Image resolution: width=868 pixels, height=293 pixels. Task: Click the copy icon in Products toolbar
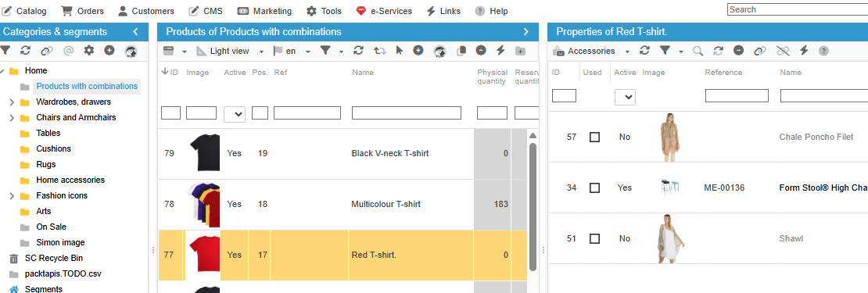pyautogui.click(x=461, y=51)
